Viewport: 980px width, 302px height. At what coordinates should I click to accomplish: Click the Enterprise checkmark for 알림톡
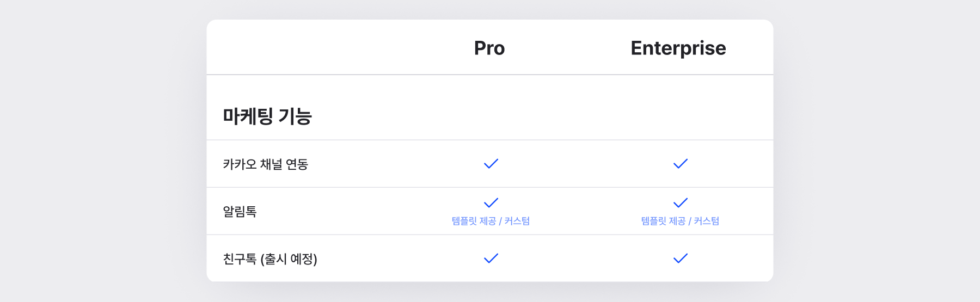pyautogui.click(x=681, y=203)
